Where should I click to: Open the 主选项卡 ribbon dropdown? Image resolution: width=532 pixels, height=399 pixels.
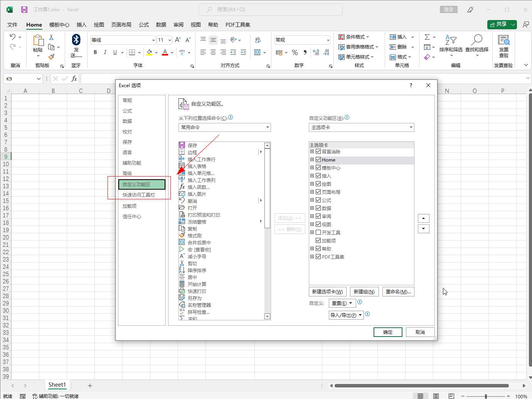[x=362, y=127]
